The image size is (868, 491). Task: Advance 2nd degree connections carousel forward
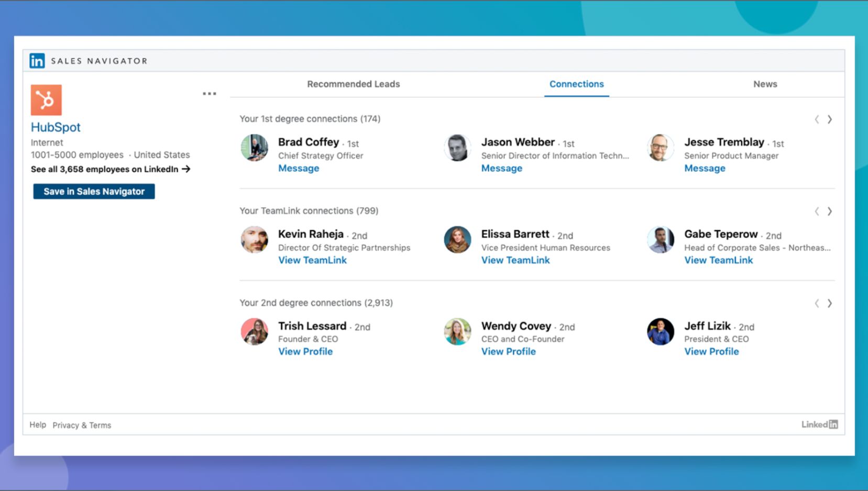[830, 303]
